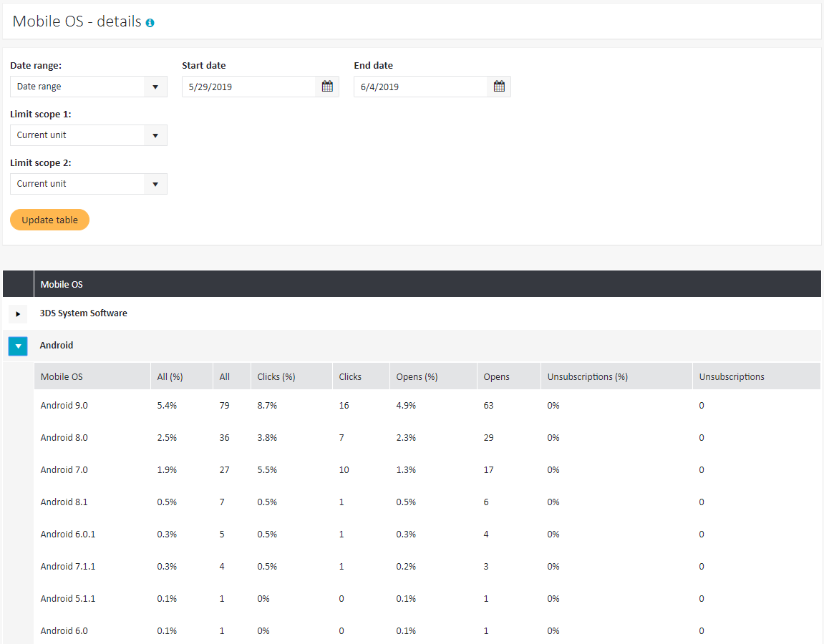Image resolution: width=824 pixels, height=644 pixels.
Task: Click the 29 opens count for Android 8.0
Action: pos(488,438)
